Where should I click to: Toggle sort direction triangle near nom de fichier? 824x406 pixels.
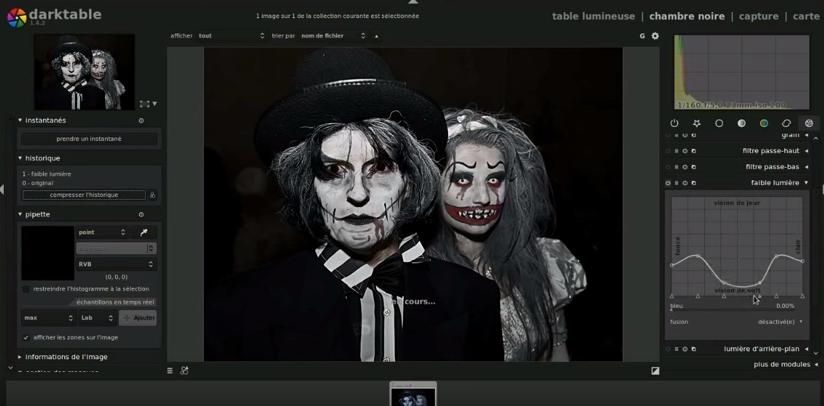tap(376, 36)
